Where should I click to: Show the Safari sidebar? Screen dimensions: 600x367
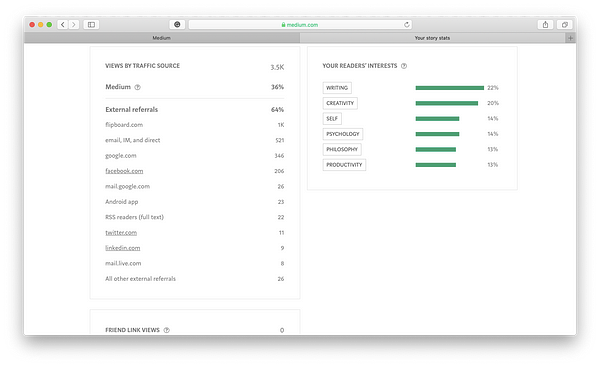[91, 24]
